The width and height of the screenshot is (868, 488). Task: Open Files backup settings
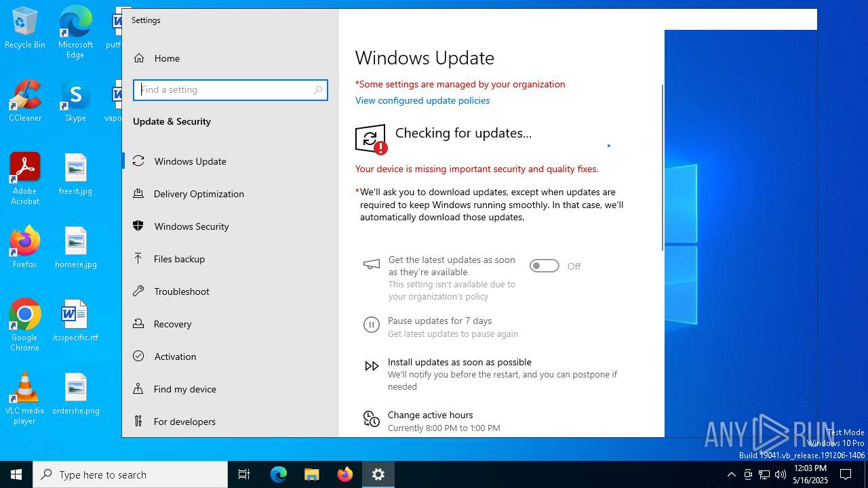click(231, 259)
